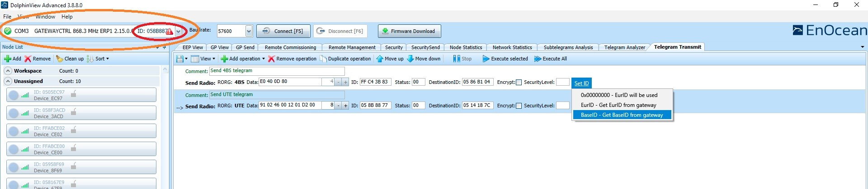Choose BaseID - Get BaseID from gateway

pos(622,115)
